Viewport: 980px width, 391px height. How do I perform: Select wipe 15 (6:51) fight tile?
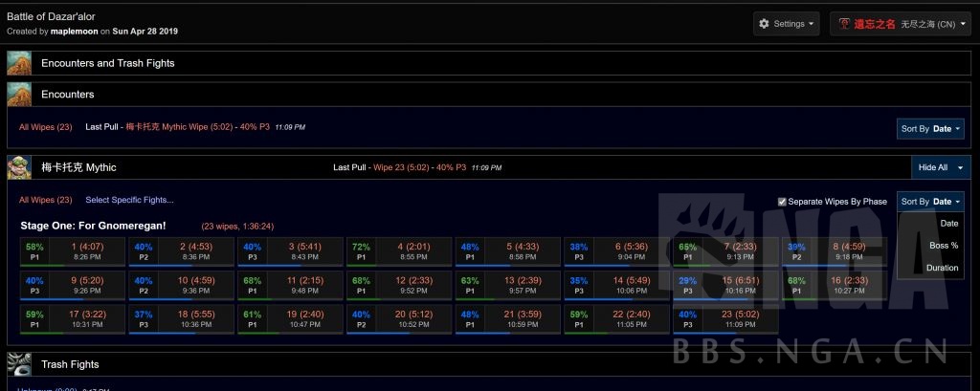pyautogui.click(x=726, y=286)
